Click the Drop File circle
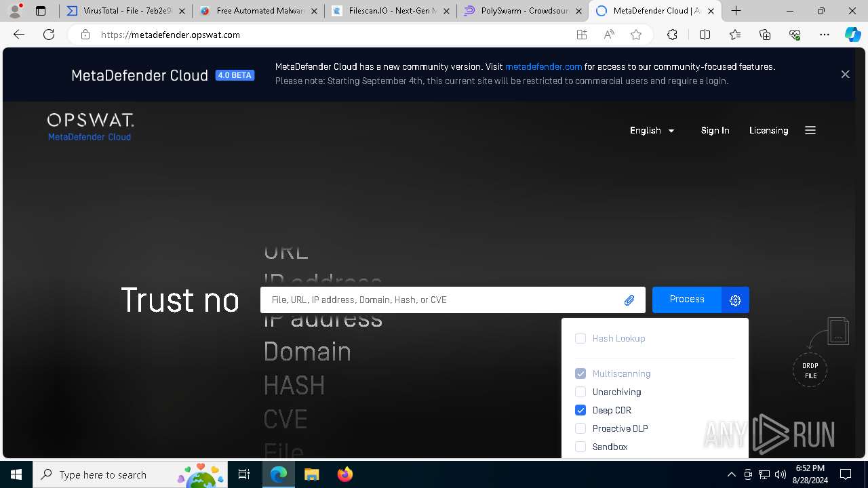This screenshot has width=868, height=488. pos(810,370)
